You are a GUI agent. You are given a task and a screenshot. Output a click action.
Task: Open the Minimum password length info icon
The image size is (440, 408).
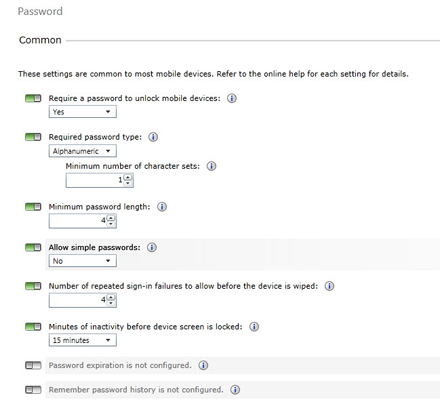tap(162, 207)
